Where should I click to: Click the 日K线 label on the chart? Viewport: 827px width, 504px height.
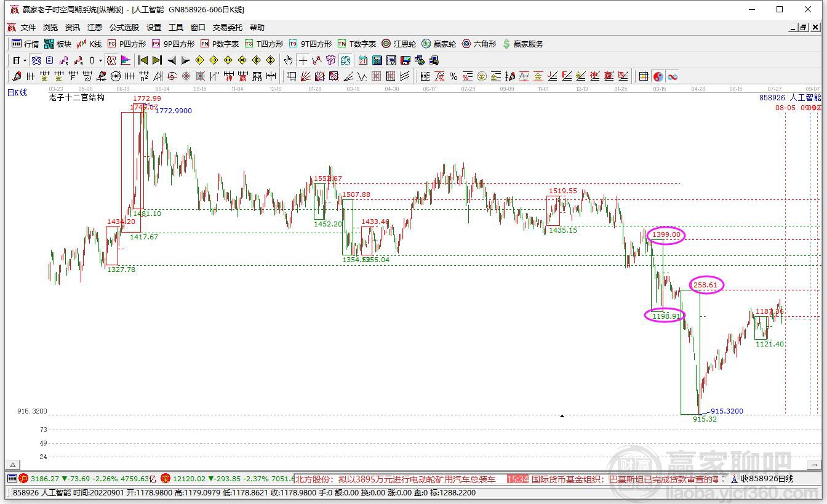coord(17,93)
